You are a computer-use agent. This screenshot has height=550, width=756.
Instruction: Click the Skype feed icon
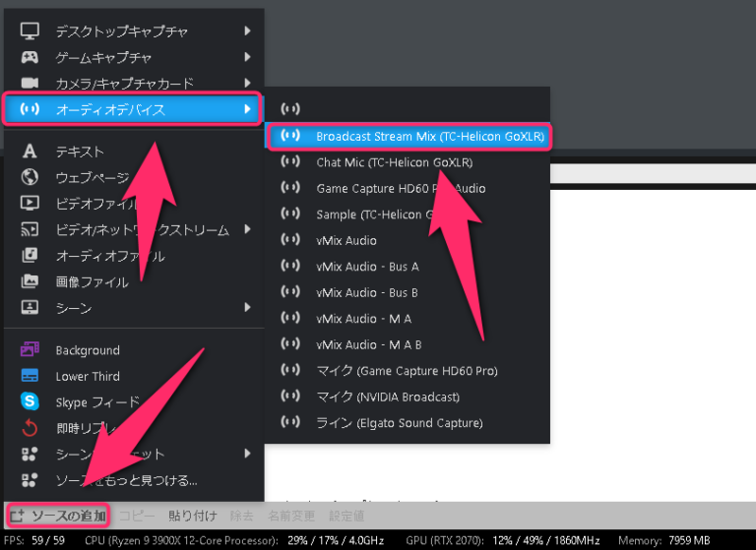(x=30, y=401)
